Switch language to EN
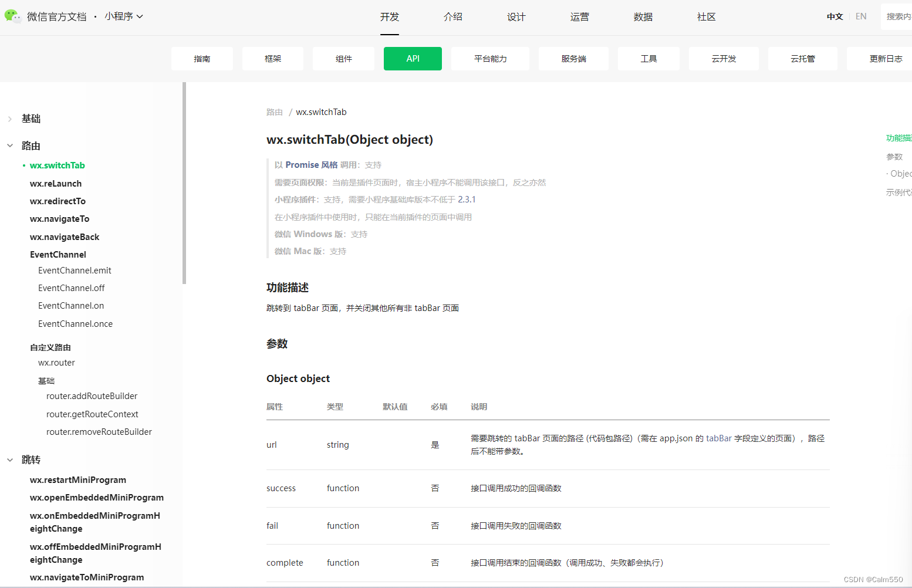The width and height of the screenshot is (912, 588). pos(861,16)
